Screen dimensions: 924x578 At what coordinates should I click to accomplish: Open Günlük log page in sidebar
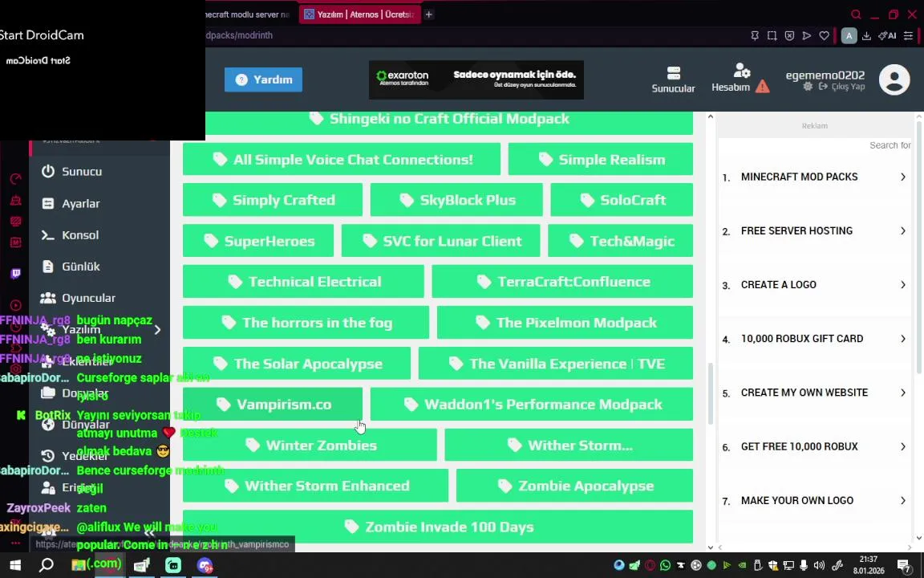pos(71,267)
